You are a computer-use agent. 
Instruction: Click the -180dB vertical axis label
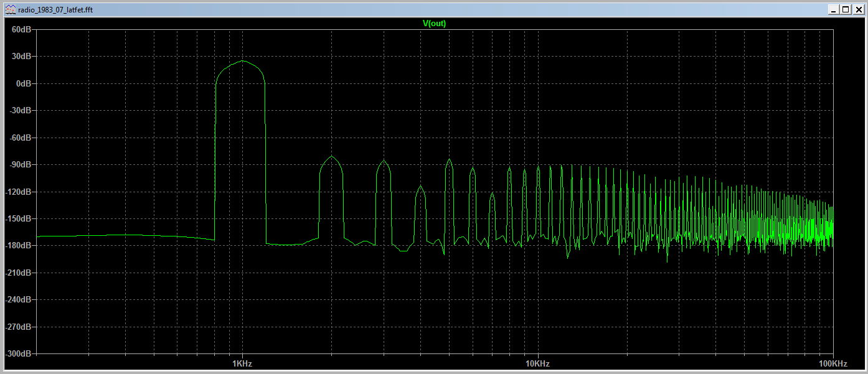(x=18, y=246)
